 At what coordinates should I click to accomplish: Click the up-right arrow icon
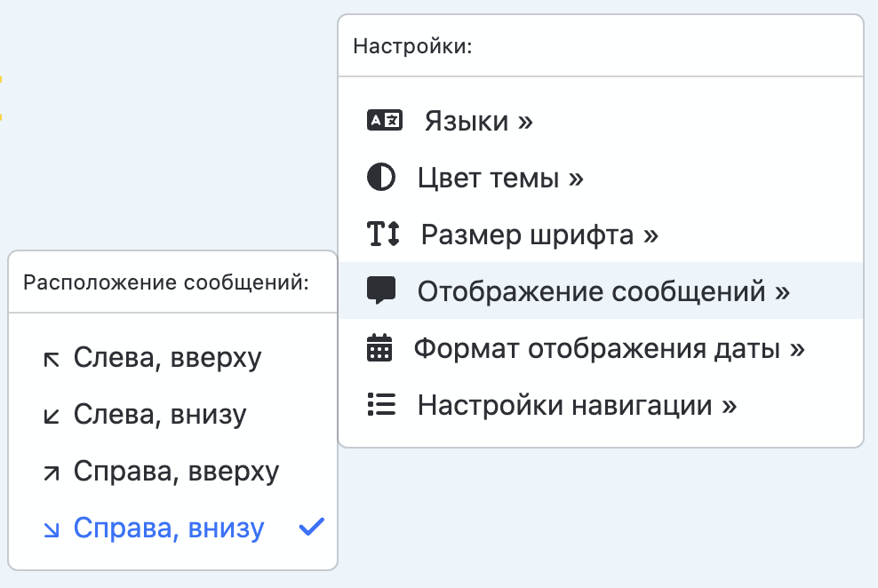point(52,473)
